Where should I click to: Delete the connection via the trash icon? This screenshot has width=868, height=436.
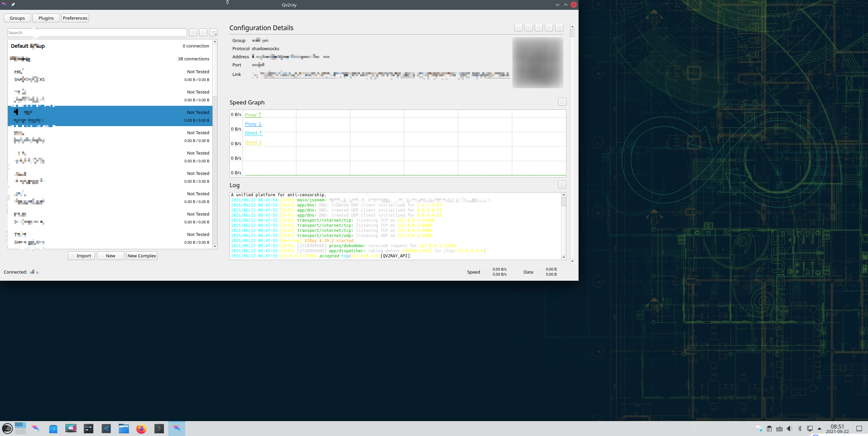(x=559, y=28)
